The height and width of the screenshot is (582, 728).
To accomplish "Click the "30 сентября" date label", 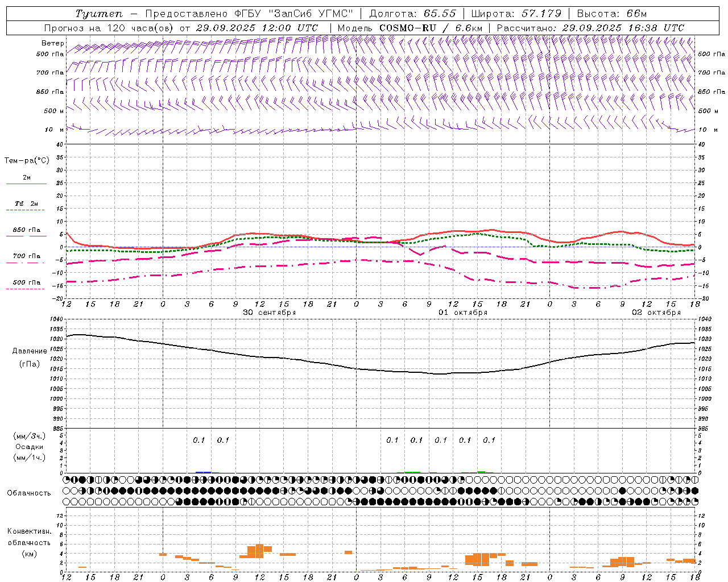I will point(269,313).
